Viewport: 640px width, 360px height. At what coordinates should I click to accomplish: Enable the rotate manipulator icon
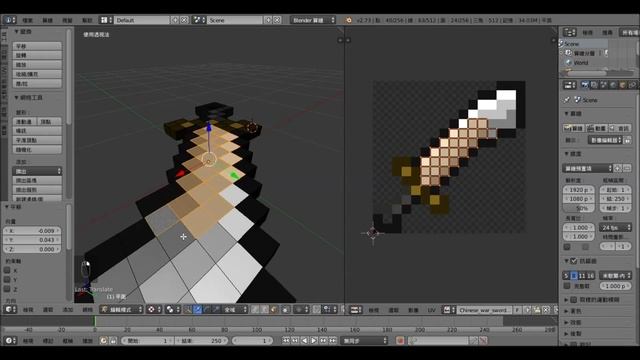[x=207, y=309]
